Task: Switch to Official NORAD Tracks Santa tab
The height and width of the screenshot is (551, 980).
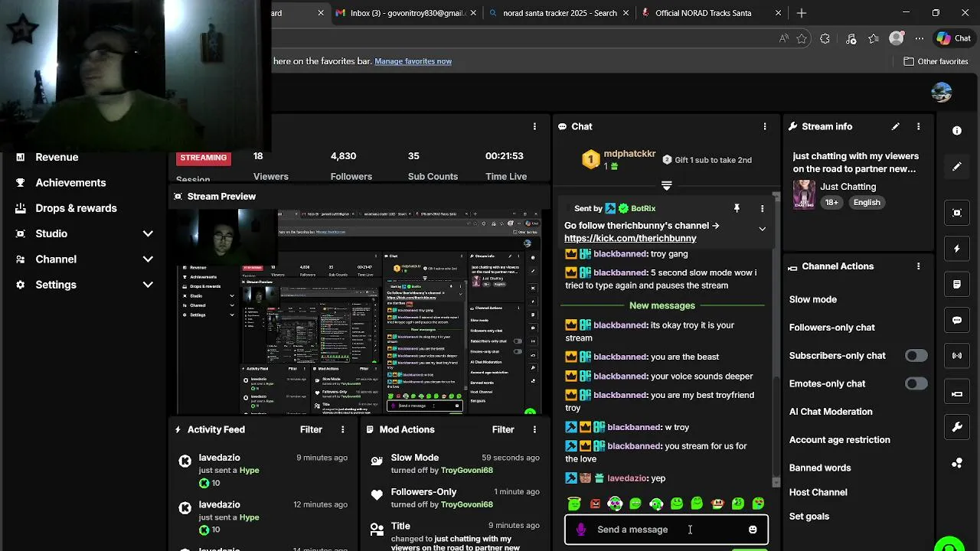Action: 712,13
